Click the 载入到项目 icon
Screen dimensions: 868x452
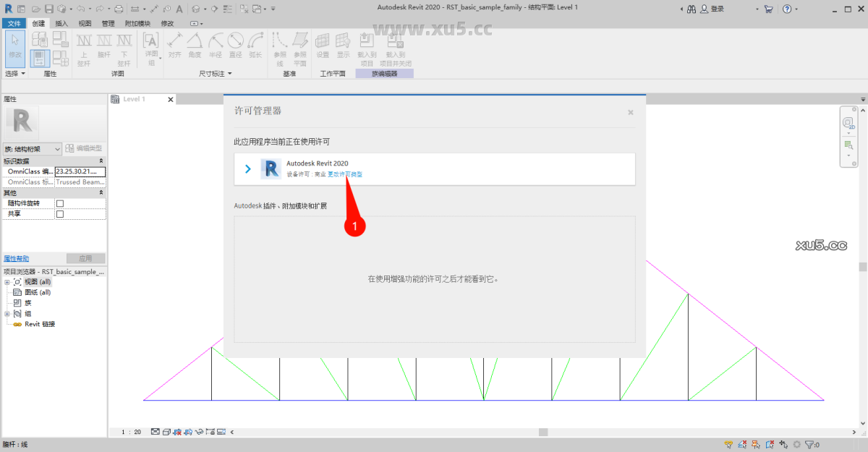367,49
